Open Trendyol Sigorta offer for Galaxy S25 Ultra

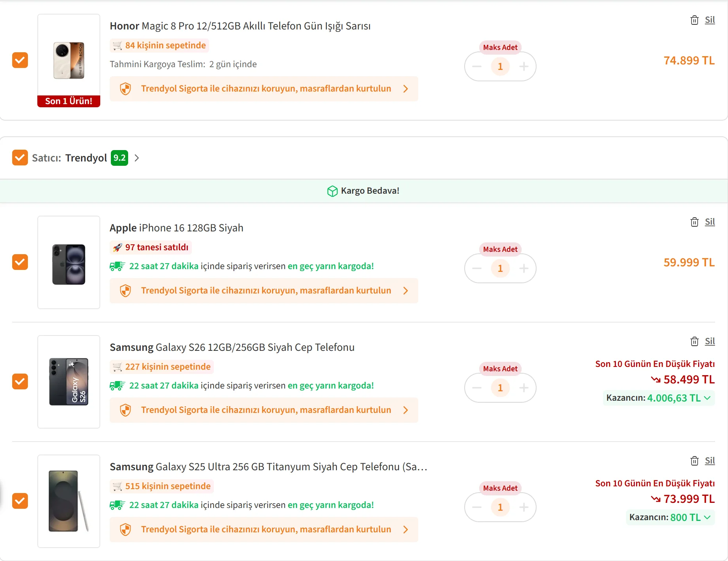[x=264, y=530]
